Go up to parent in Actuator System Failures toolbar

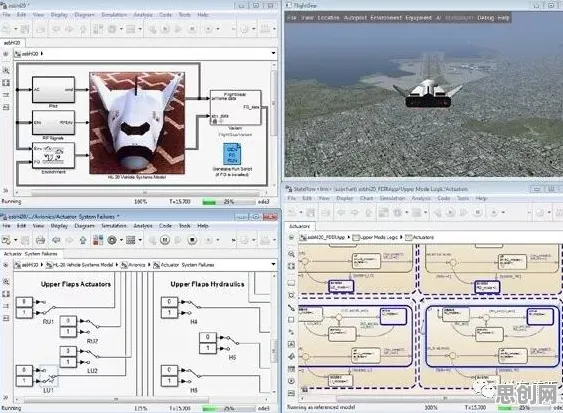click(83, 240)
